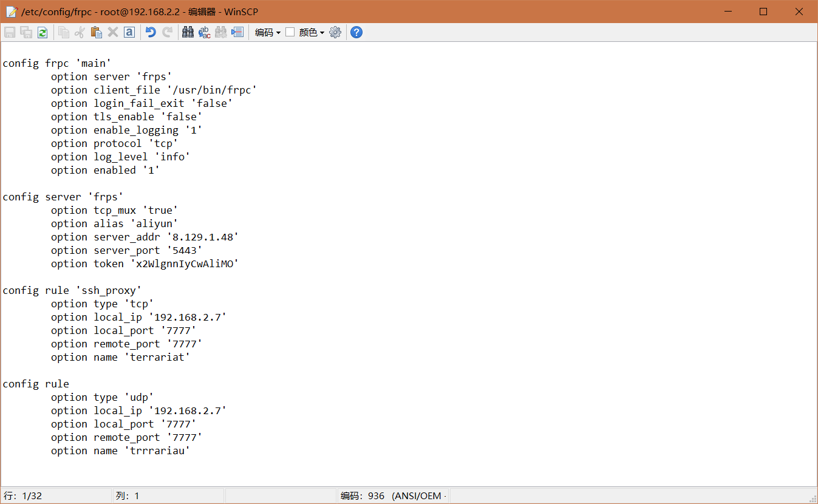Image resolution: width=818 pixels, height=504 pixels.
Task: Copy selected text using the Copy icon
Action: click(x=63, y=32)
